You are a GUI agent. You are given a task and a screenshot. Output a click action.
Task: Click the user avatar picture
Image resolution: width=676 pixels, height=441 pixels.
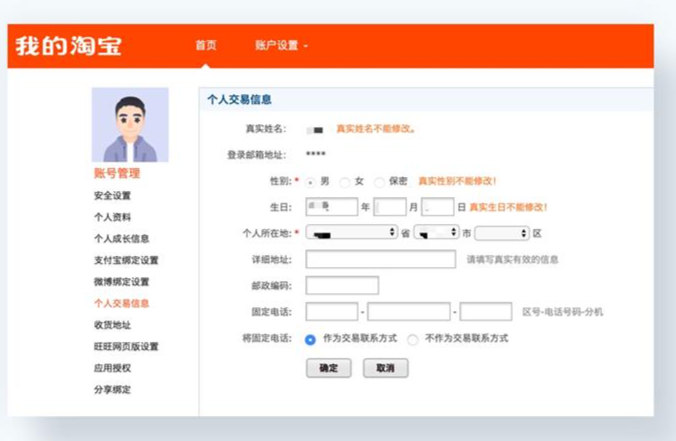click(130, 125)
